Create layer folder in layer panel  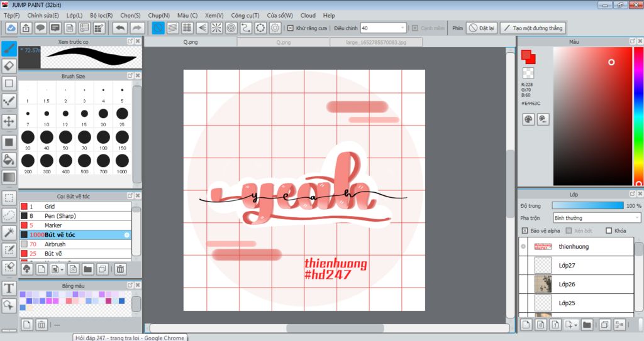(x=587, y=325)
